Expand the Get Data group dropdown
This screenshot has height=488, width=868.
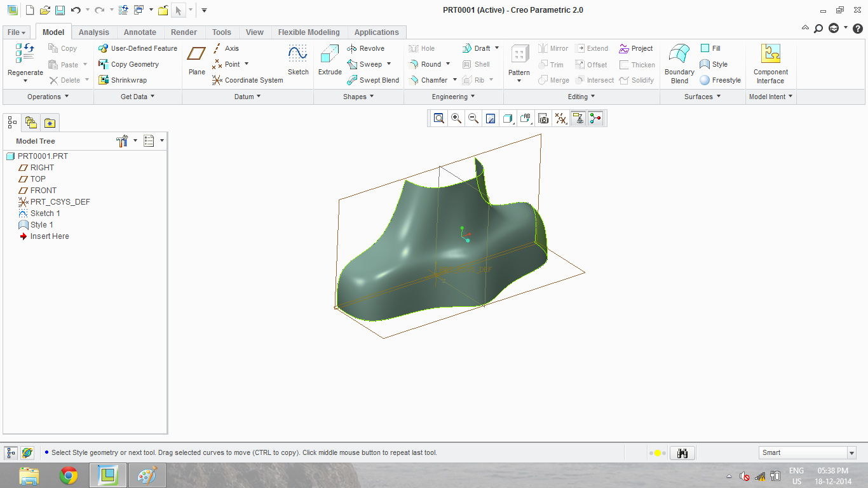point(138,97)
